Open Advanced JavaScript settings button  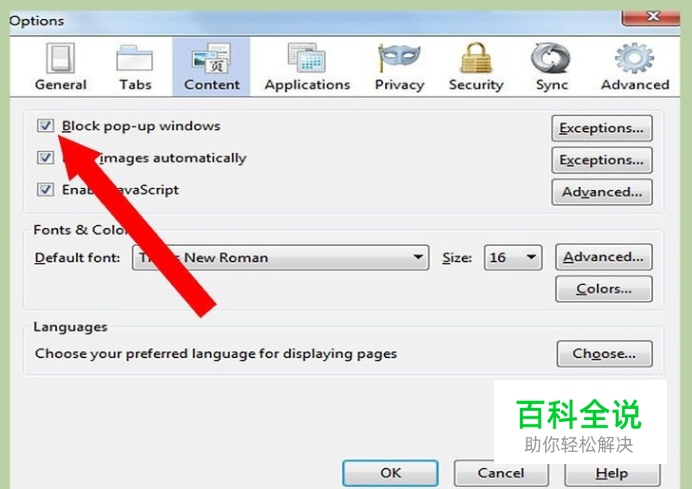pos(602,192)
